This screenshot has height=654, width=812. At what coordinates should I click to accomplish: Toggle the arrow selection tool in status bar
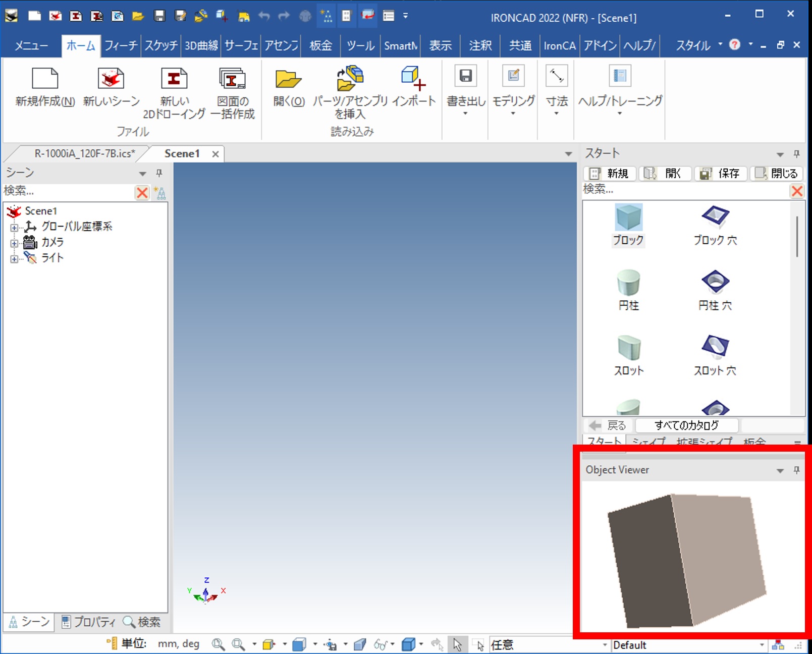457,644
